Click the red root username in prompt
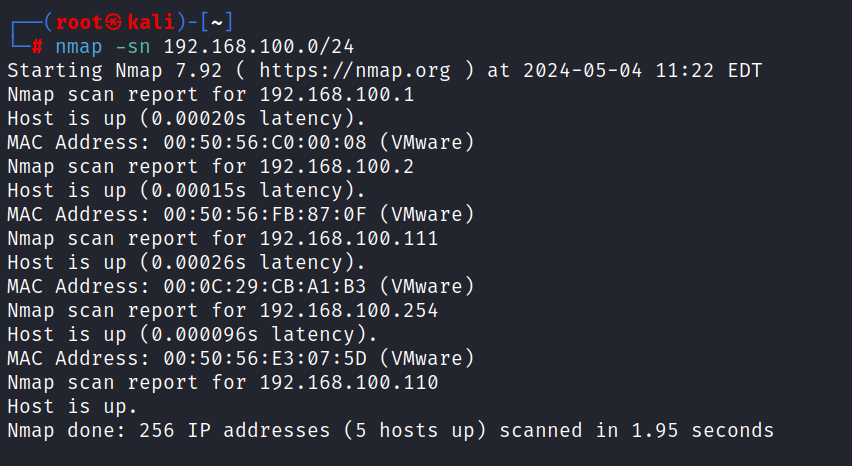The width and height of the screenshot is (852, 466). pos(79,23)
